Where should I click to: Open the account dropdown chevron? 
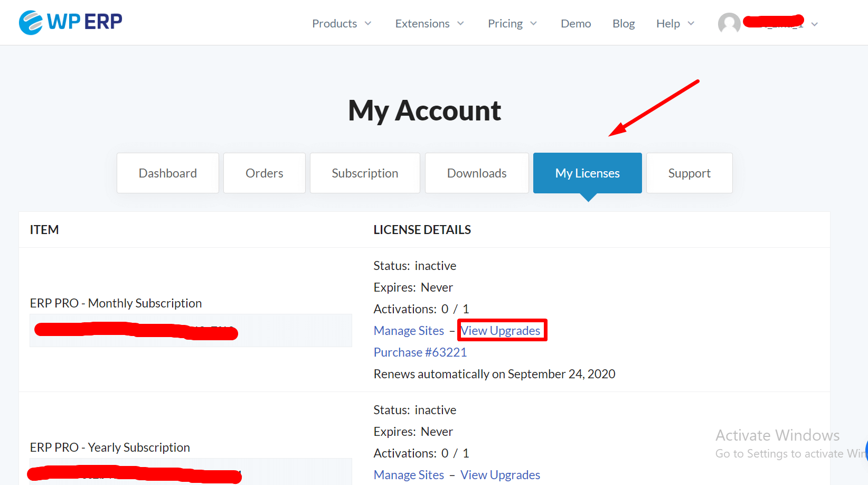[x=815, y=24]
